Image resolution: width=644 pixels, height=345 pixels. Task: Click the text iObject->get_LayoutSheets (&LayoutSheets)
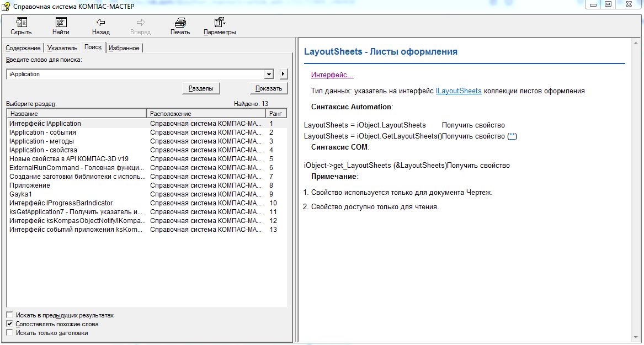(x=375, y=166)
